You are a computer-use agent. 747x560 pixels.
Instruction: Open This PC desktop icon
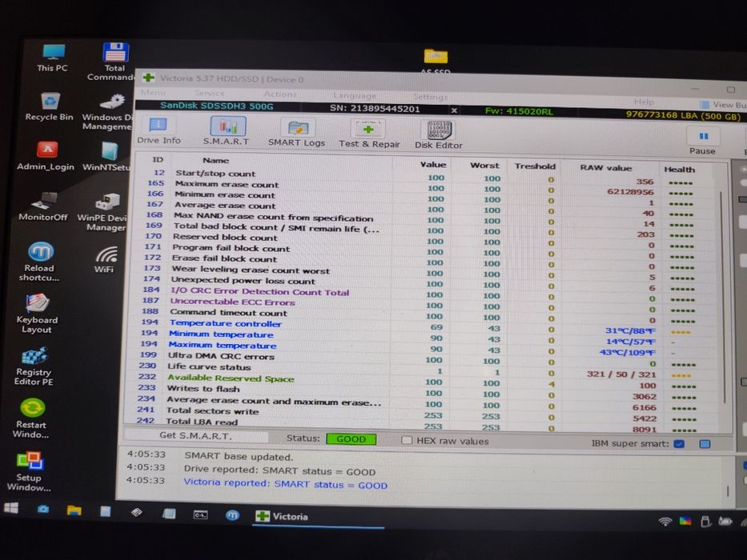(x=52, y=58)
